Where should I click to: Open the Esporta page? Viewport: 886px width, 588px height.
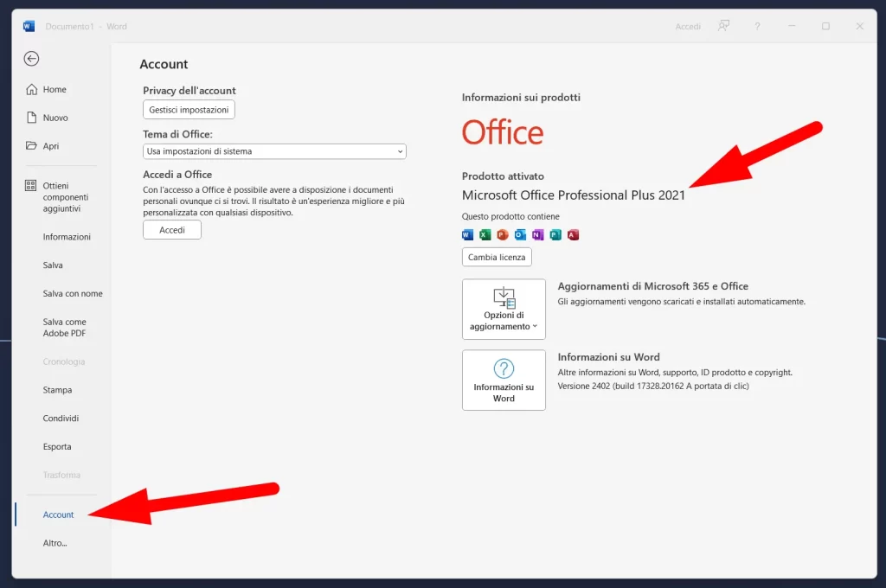tap(57, 446)
